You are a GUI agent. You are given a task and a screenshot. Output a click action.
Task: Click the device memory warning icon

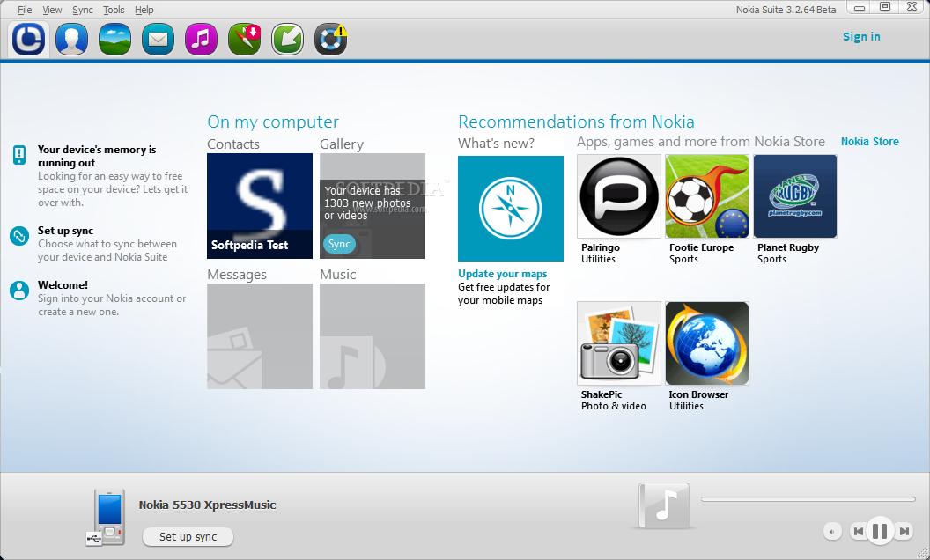pyautogui.click(x=19, y=155)
